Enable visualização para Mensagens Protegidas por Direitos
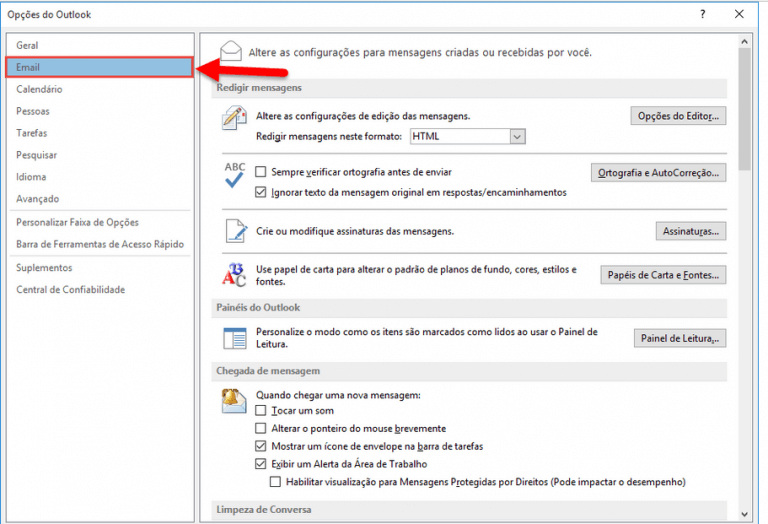This screenshot has height=524, width=768. (275, 482)
